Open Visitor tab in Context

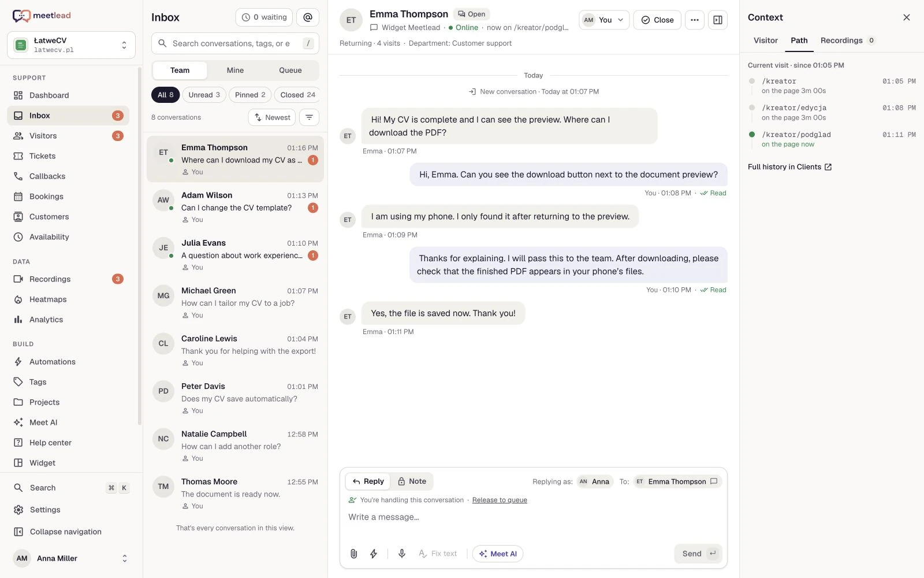click(765, 40)
